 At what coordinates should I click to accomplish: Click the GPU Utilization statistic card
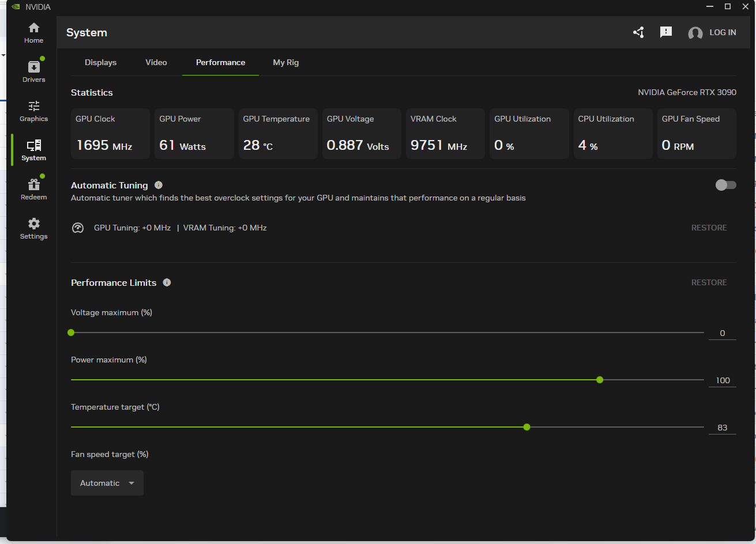529,134
